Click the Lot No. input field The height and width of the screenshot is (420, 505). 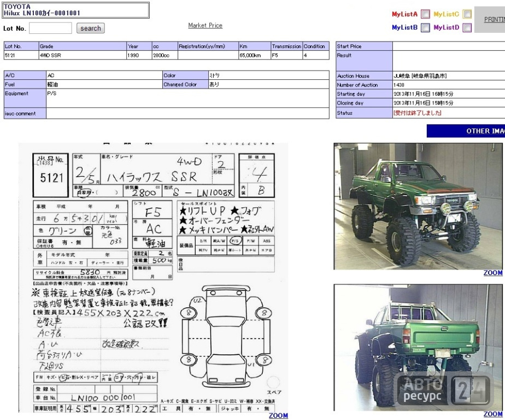pyautogui.click(x=51, y=28)
